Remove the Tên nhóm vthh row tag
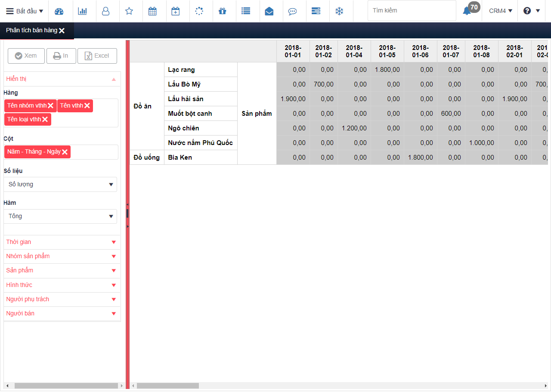Screen dimensions: 551x392 pos(50,106)
